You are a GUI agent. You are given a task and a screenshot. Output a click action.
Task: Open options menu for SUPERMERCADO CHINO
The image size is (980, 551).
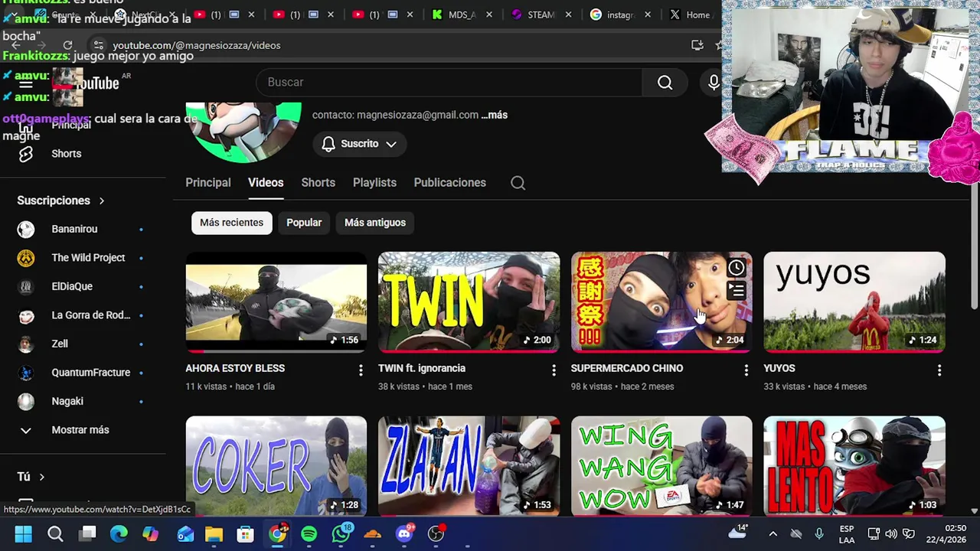(x=746, y=370)
